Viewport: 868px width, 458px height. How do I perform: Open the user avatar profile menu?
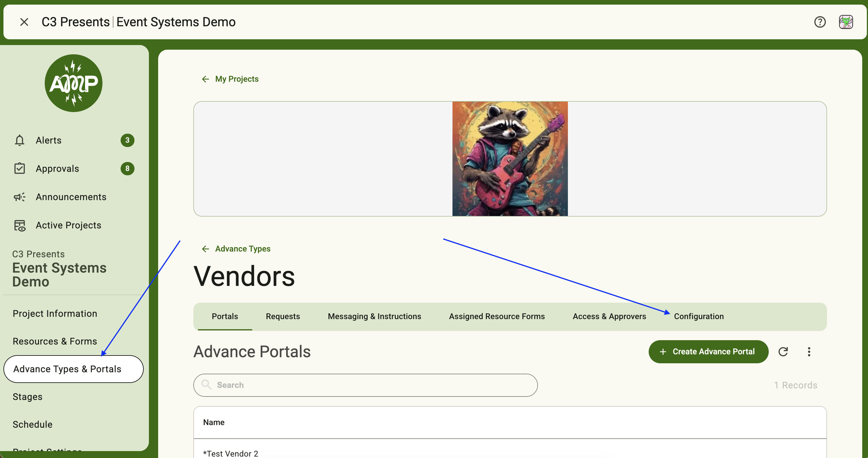click(x=846, y=22)
